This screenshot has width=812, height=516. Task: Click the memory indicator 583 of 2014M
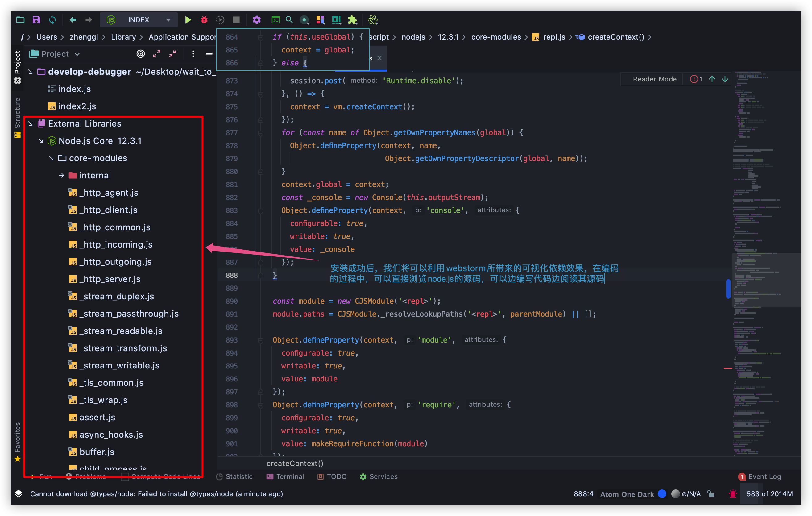click(769, 494)
